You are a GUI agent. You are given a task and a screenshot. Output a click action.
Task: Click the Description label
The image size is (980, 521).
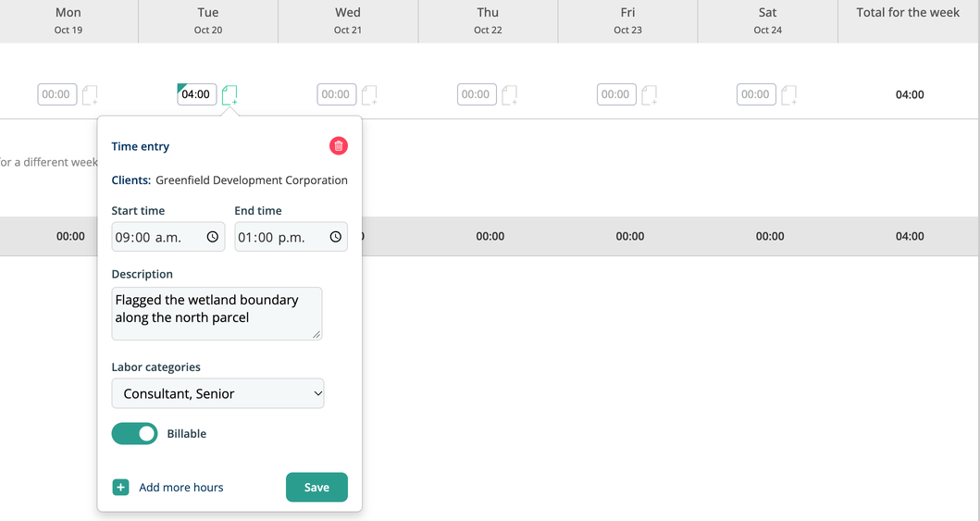(142, 274)
